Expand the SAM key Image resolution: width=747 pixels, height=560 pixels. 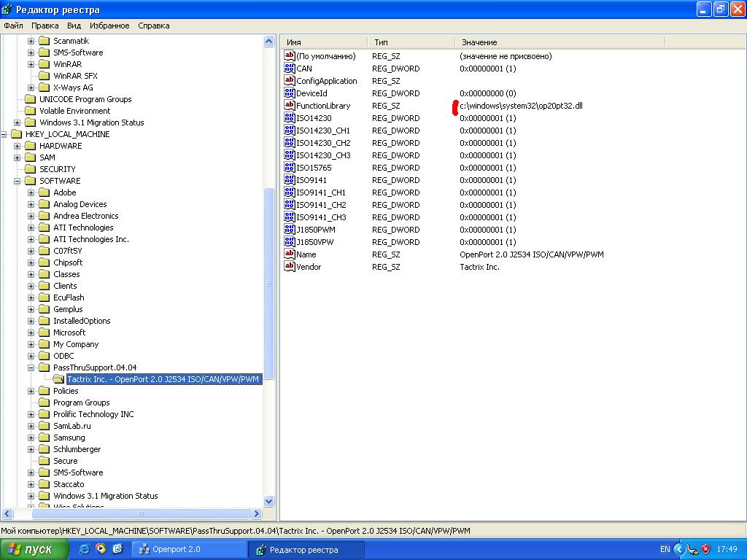[x=18, y=157]
